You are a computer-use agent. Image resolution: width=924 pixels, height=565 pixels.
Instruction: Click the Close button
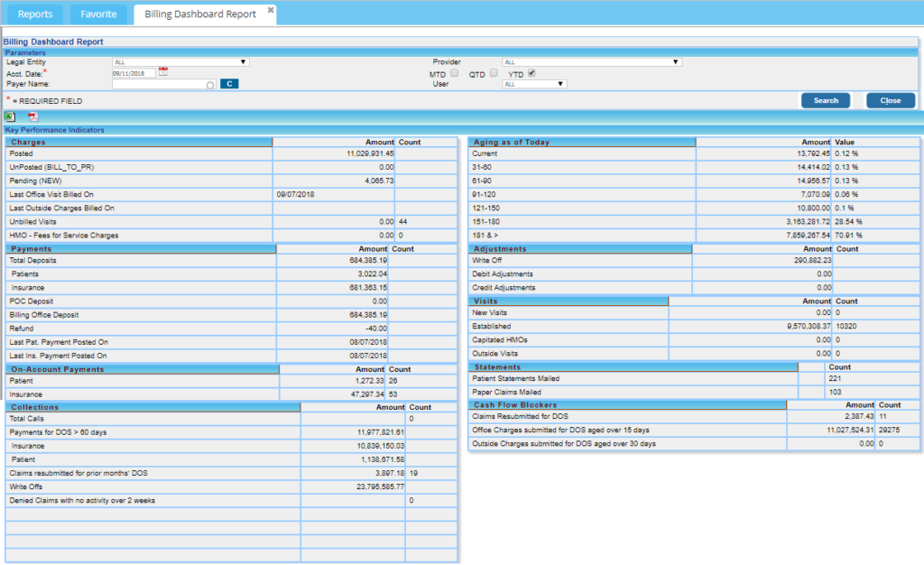coord(890,101)
